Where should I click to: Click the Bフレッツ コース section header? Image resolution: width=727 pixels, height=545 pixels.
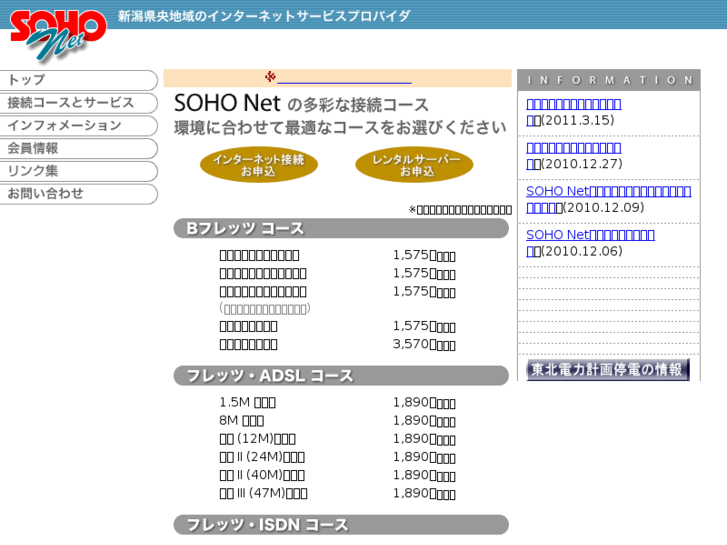[341, 229]
